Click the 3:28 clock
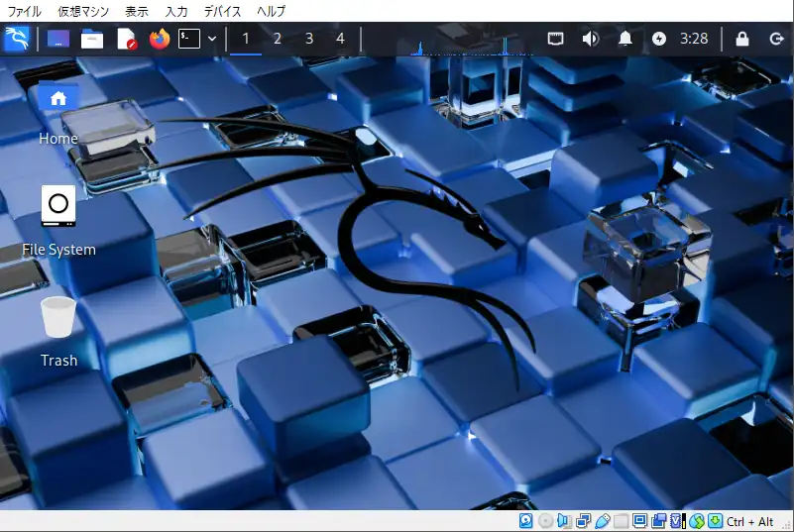The width and height of the screenshot is (794, 532). tap(694, 39)
